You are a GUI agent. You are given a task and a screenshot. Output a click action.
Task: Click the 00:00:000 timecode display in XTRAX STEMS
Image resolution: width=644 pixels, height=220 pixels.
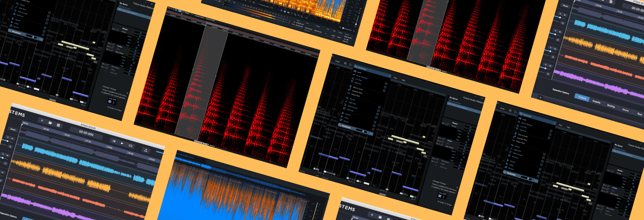[86, 134]
